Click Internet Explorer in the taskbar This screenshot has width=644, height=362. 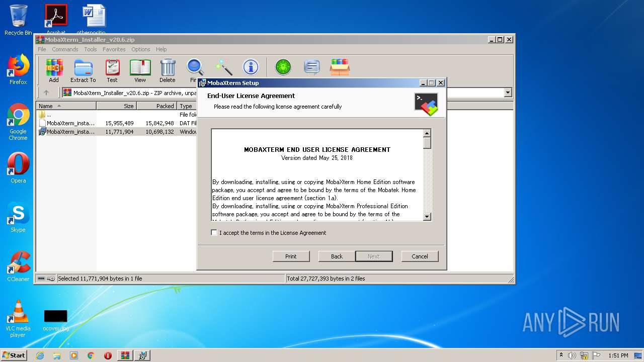pyautogui.click(x=40, y=355)
